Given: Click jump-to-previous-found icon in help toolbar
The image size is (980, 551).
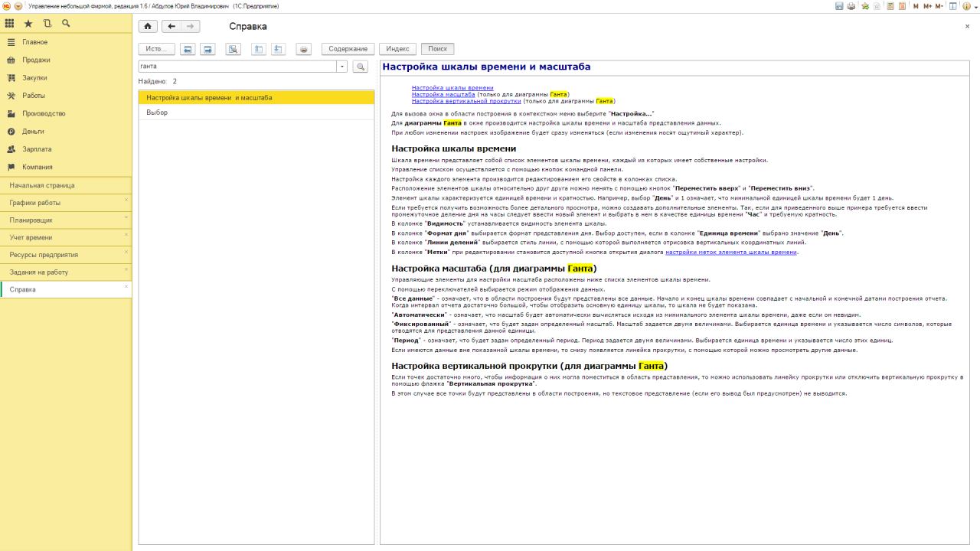Looking at the screenshot, I should pyautogui.click(x=259, y=49).
